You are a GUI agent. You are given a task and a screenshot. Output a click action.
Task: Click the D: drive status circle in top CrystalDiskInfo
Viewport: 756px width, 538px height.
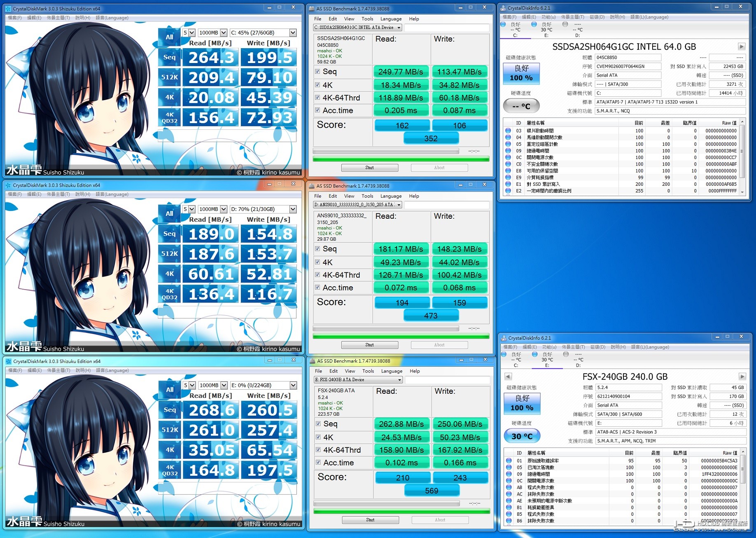click(x=565, y=24)
